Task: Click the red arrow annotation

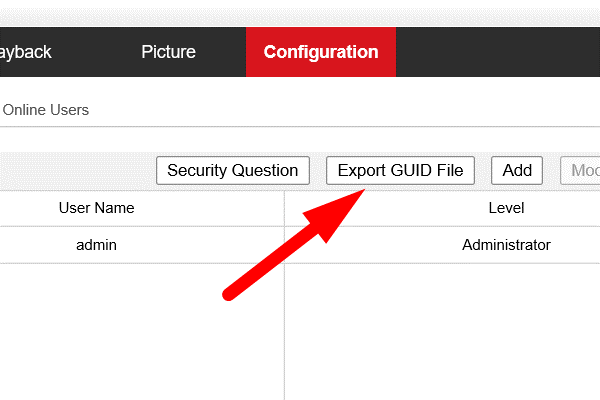Action: 294,245
